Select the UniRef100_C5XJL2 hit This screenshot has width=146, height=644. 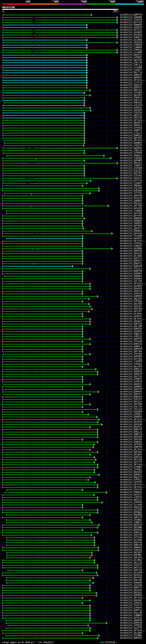(131, 269)
